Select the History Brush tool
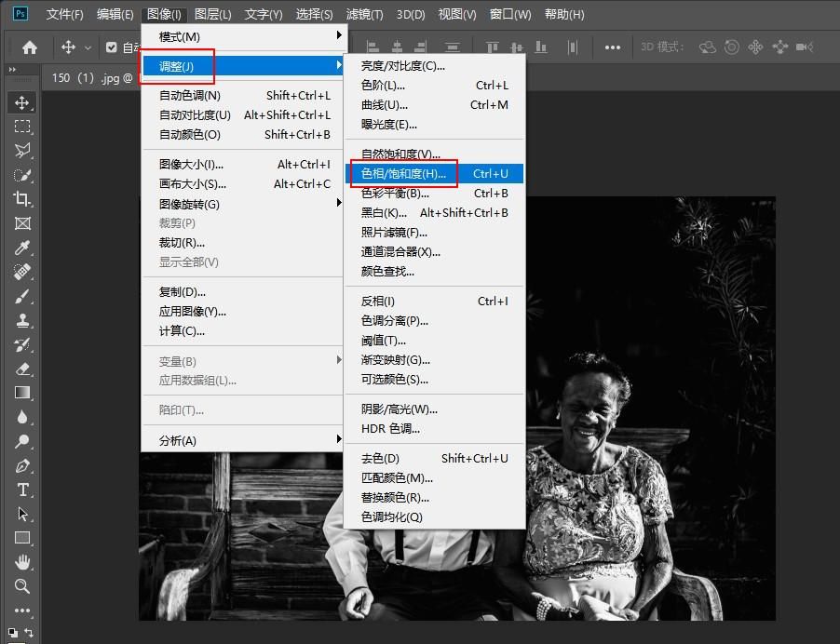The height and width of the screenshot is (644, 840). pyautogui.click(x=22, y=344)
